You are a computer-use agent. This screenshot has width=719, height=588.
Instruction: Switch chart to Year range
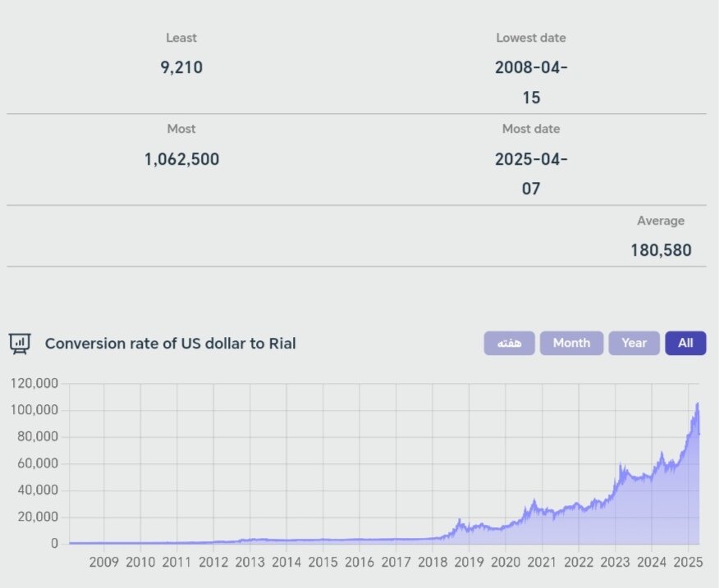(x=634, y=343)
